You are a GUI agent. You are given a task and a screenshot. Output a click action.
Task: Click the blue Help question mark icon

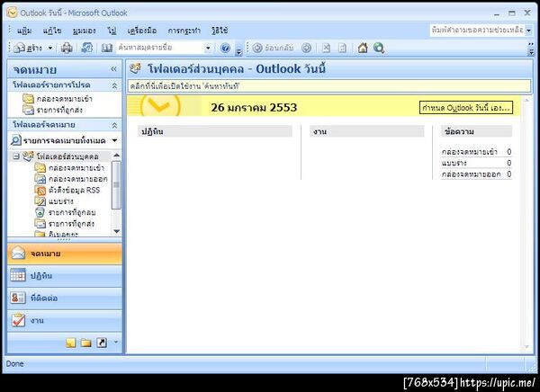[x=225, y=48]
